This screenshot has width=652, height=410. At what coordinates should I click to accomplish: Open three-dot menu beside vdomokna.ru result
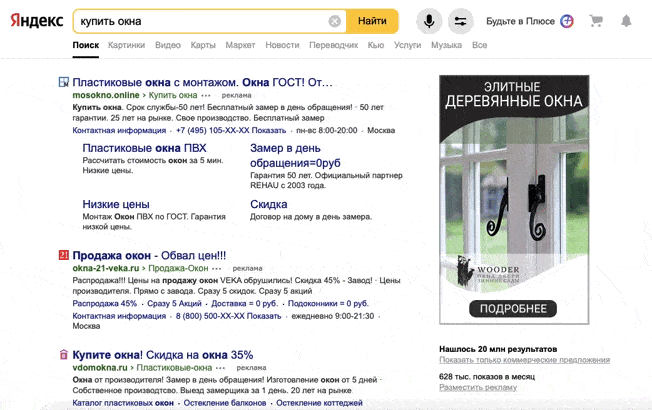220,368
